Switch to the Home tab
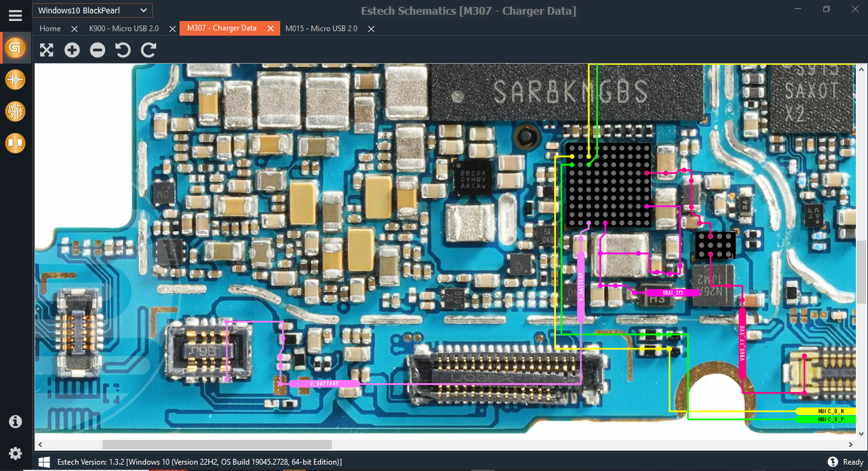The width and height of the screenshot is (868, 471). click(x=50, y=29)
